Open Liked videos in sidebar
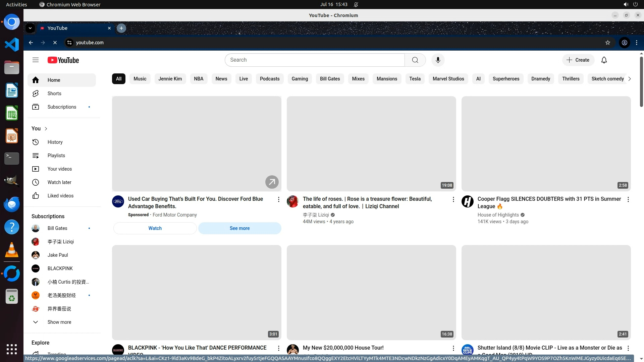Image resolution: width=644 pixels, height=362 pixels. coord(60,196)
